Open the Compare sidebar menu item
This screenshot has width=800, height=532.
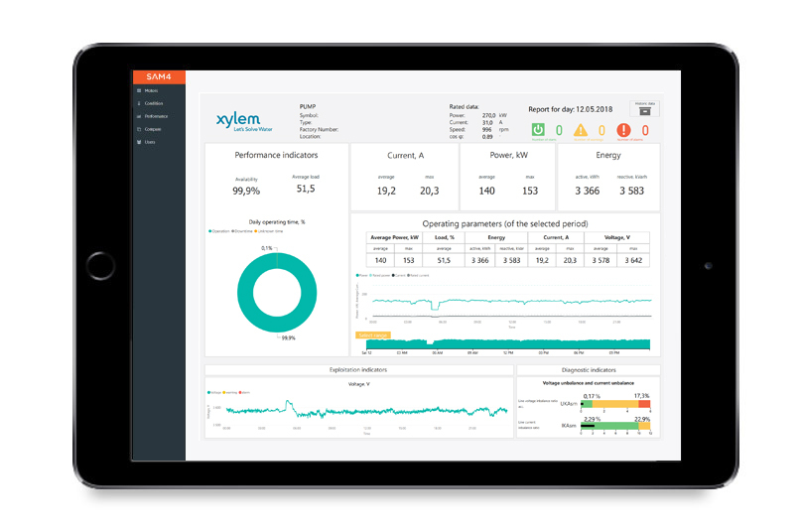pyautogui.click(x=152, y=129)
